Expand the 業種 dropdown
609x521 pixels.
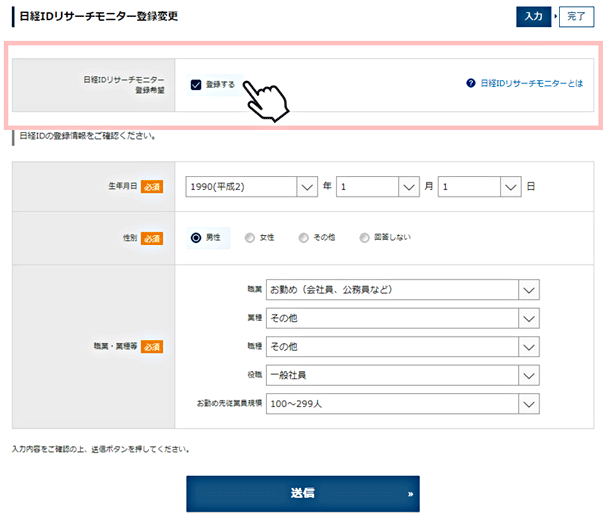(x=402, y=319)
